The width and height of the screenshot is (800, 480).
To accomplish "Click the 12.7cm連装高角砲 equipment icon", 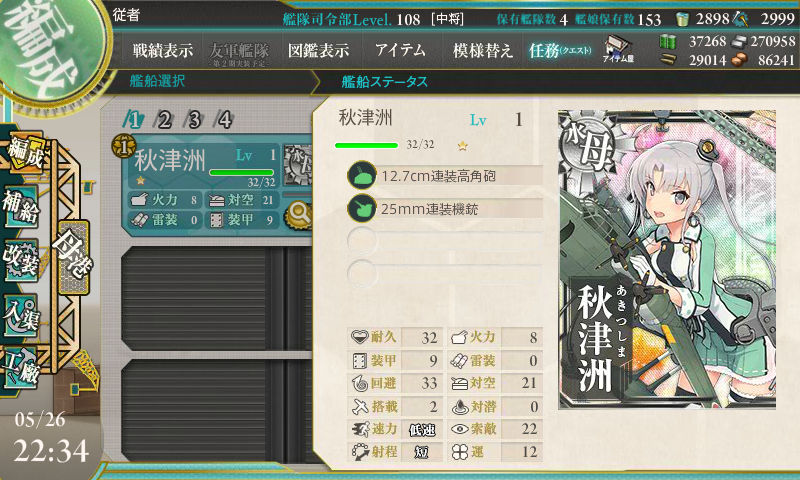I will point(362,175).
